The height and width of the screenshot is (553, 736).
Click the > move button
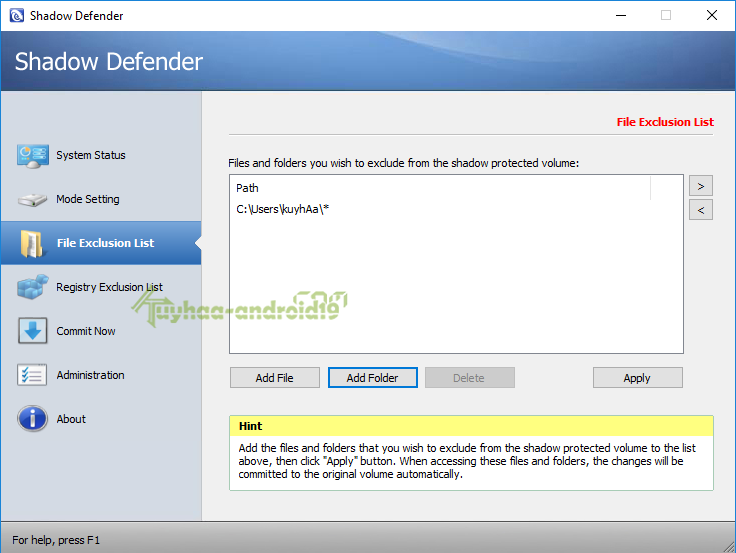701,186
